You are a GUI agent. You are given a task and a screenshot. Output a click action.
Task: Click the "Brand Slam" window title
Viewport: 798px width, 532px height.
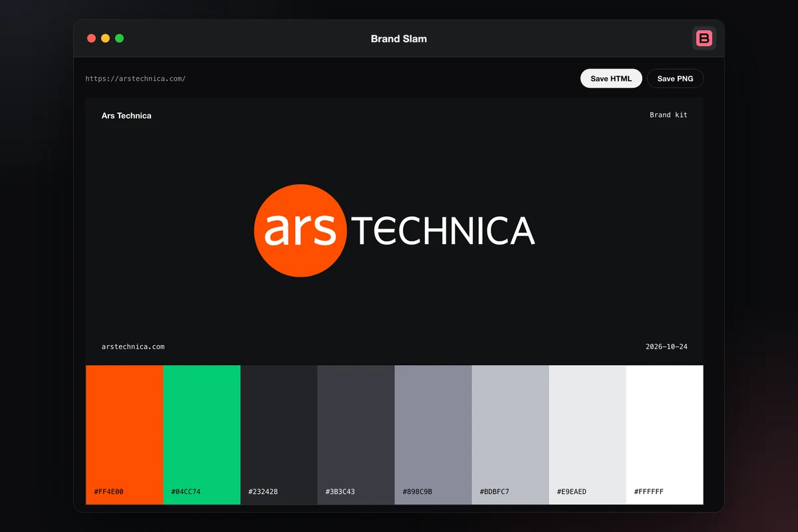coord(399,39)
